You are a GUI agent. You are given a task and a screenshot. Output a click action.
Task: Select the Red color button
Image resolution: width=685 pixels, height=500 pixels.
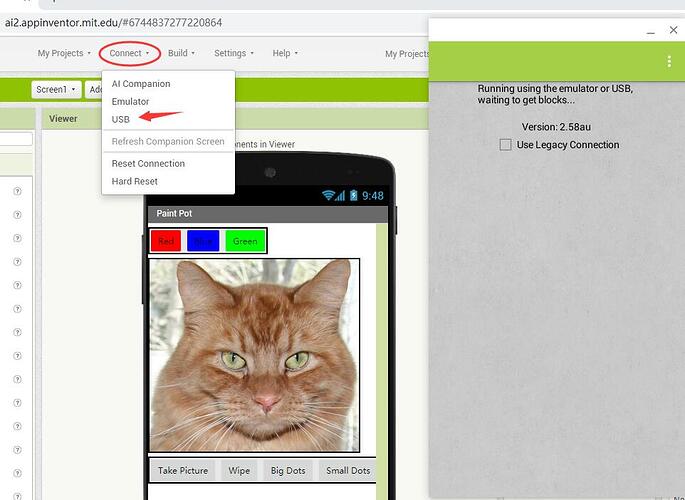(x=166, y=241)
